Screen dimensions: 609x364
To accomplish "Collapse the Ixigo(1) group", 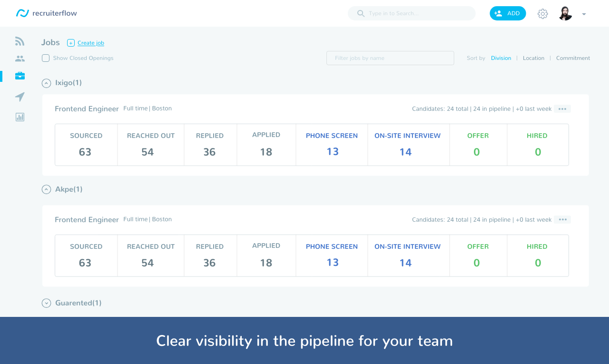I will click(x=46, y=83).
